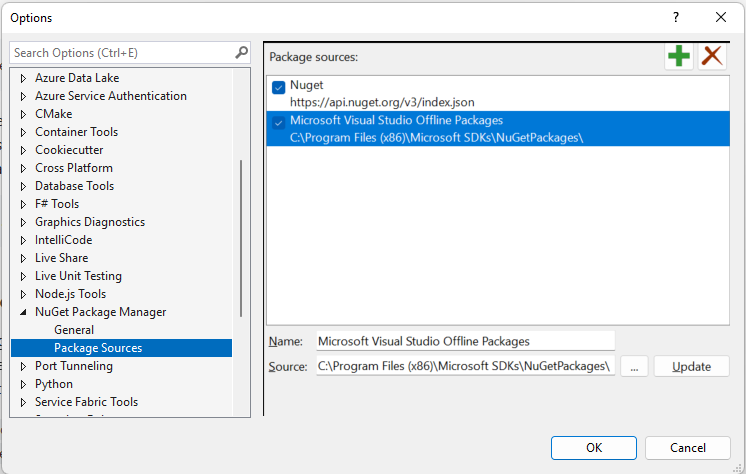Expand the Port Tunneling arrow
The height and width of the screenshot is (474, 746).
23,366
